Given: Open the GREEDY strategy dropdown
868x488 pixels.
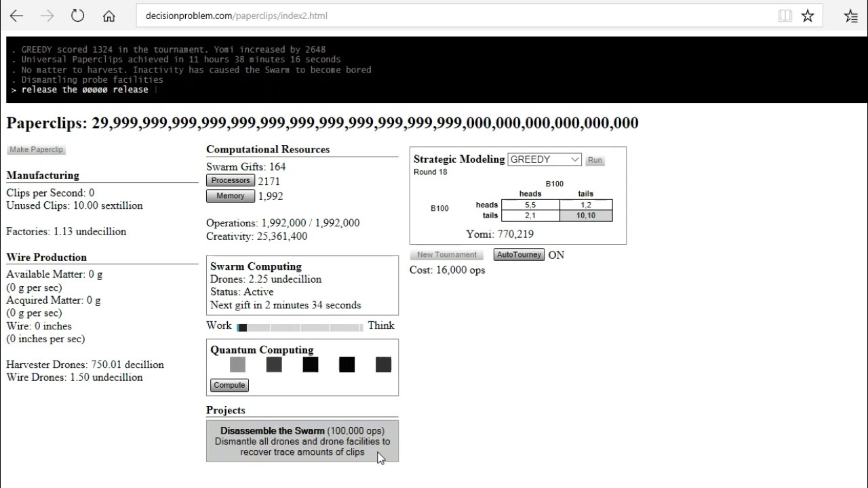Looking at the screenshot, I should [545, 159].
